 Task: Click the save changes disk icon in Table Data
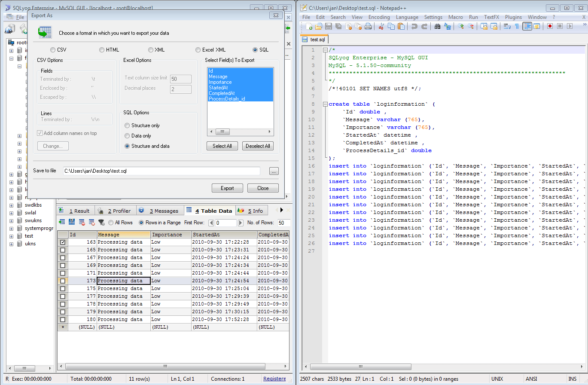coord(72,222)
